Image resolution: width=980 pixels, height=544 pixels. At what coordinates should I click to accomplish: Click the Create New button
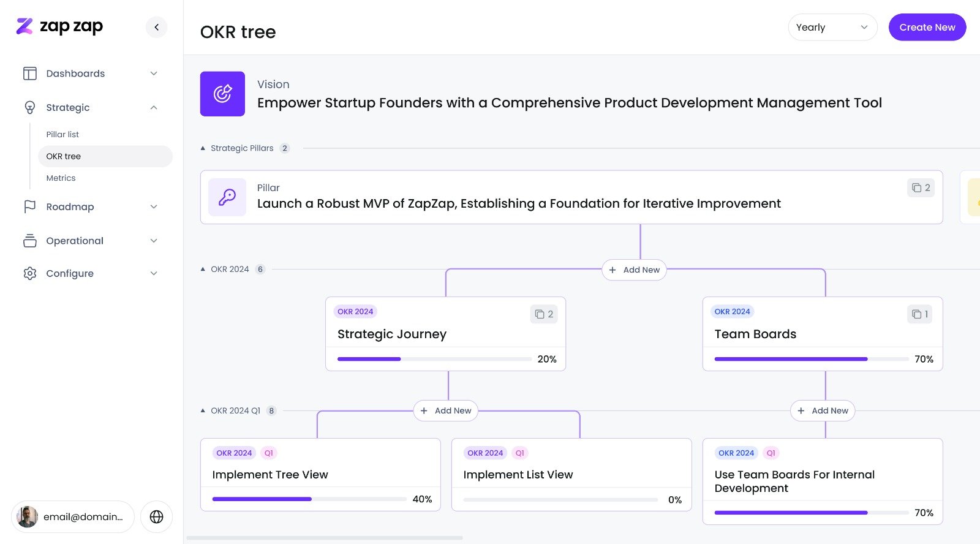coord(927,27)
